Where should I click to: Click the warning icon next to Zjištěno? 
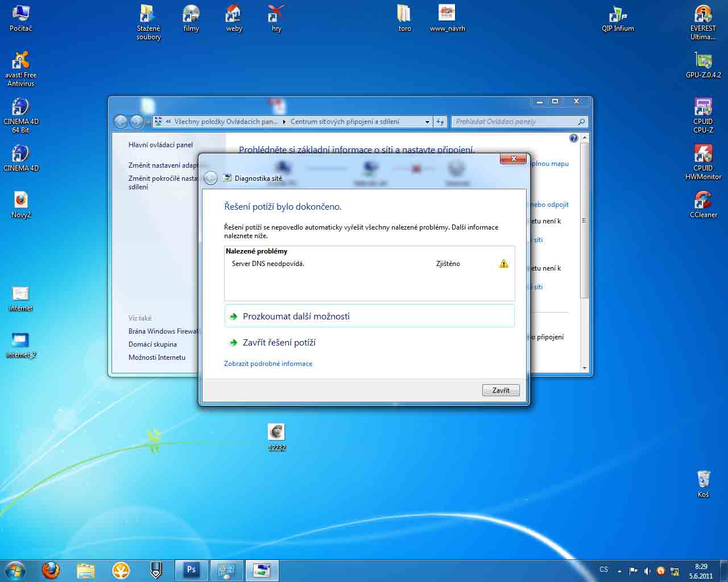(x=503, y=264)
